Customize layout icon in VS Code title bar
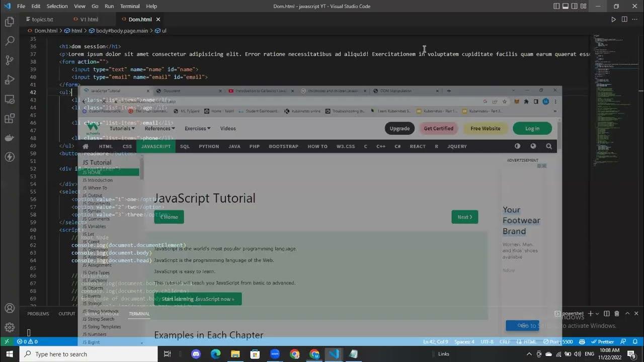Viewport: 644px width, 362px height. point(583,6)
